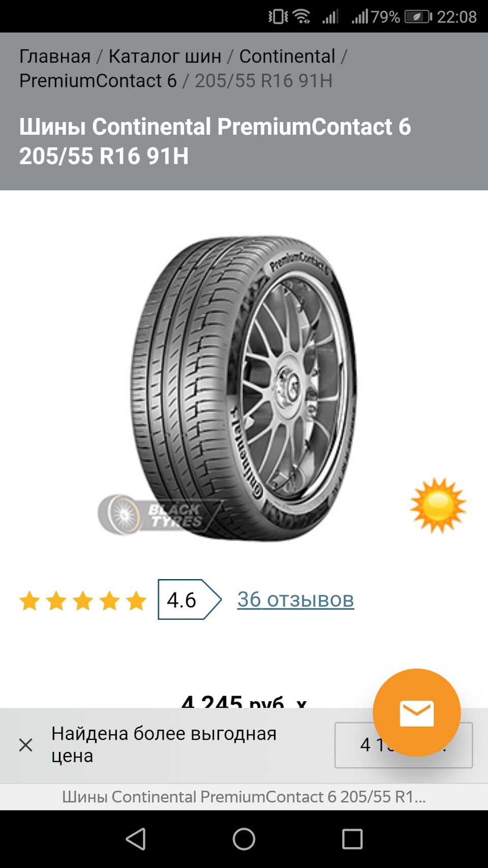Tap the Найдена более выгодная цена text
The image size is (488, 868).
[x=164, y=745]
